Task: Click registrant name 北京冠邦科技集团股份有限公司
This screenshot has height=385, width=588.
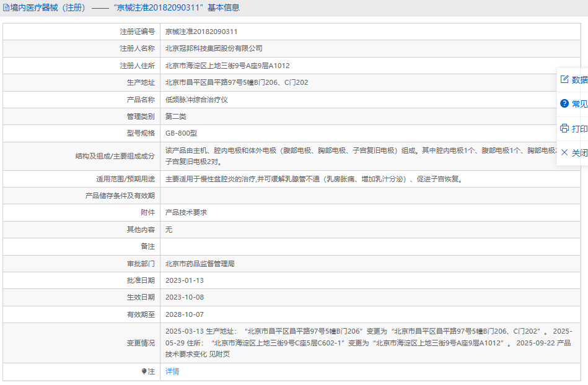Action: click(214, 48)
